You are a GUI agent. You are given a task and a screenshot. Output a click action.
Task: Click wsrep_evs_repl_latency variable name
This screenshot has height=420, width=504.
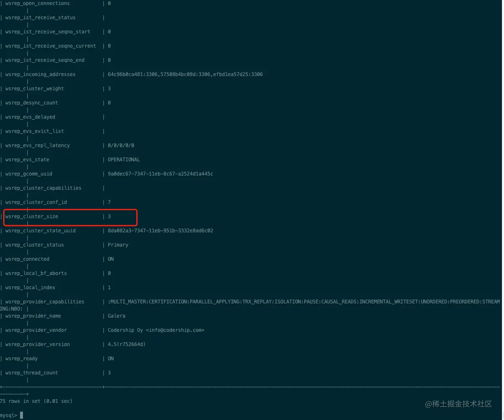[37, 145]
